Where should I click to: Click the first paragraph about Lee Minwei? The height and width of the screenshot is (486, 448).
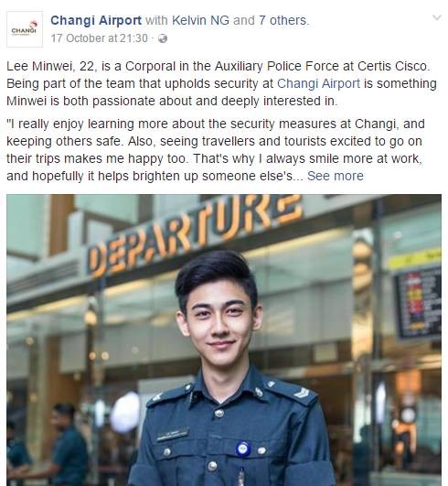coord(221,83)
